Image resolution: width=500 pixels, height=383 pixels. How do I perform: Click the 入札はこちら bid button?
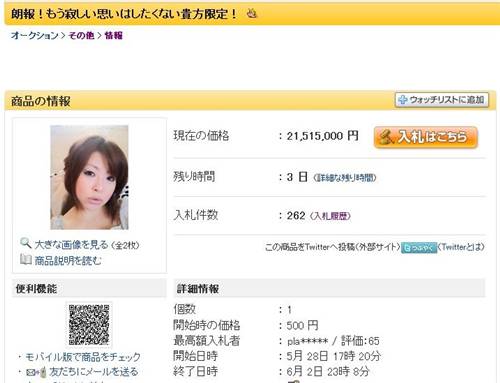tap(426, 137)
